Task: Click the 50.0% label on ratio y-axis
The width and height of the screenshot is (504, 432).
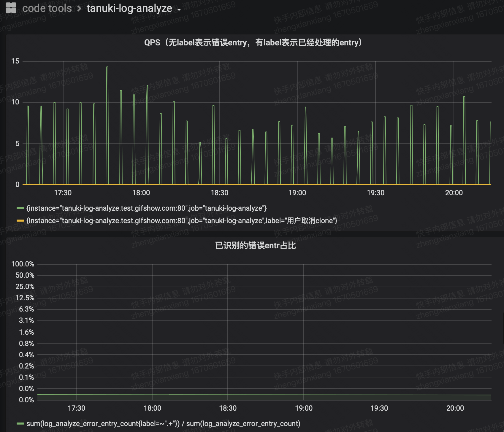Action: pyautogui.click(x=25, y=275)
